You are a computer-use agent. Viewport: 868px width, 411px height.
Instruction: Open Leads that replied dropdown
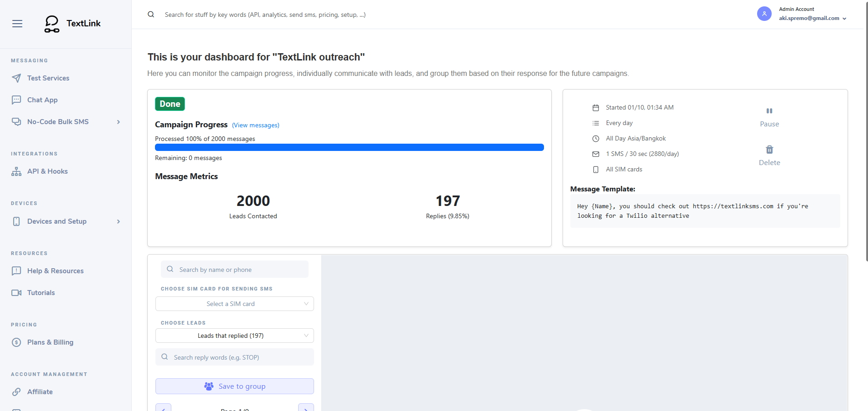(234, 336)
